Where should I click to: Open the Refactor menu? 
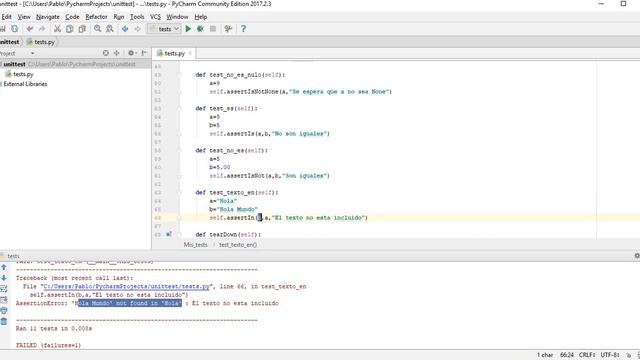tap(96, 17)
